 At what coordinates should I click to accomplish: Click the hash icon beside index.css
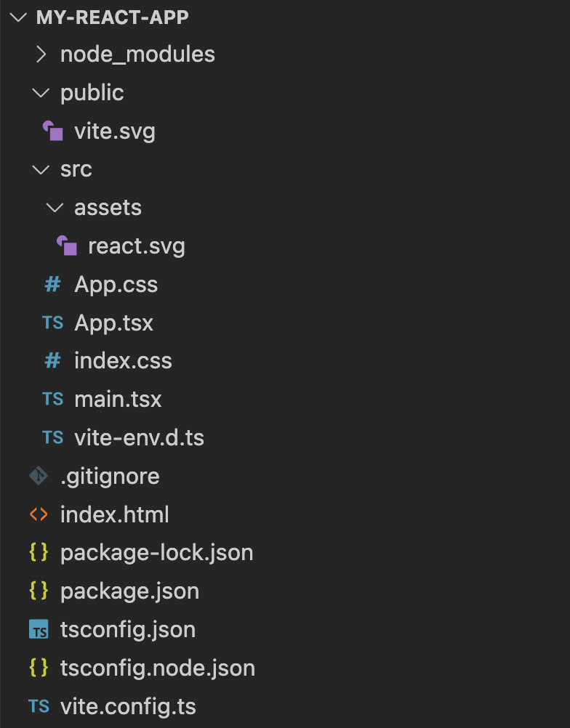coord(52,360)
